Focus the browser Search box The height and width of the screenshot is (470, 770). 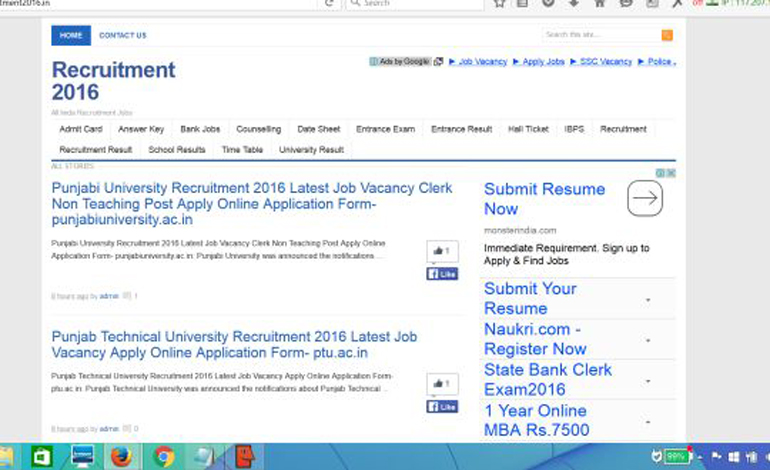click(x=415, y=3)
